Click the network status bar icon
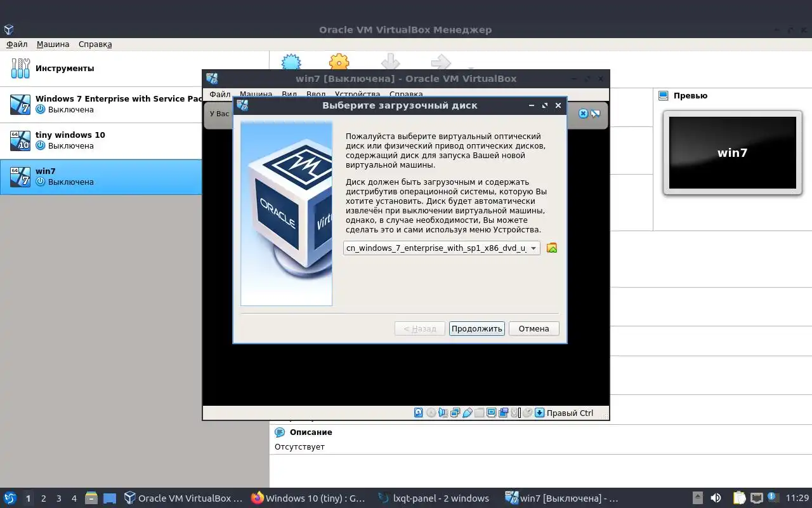 pos(455,413)
